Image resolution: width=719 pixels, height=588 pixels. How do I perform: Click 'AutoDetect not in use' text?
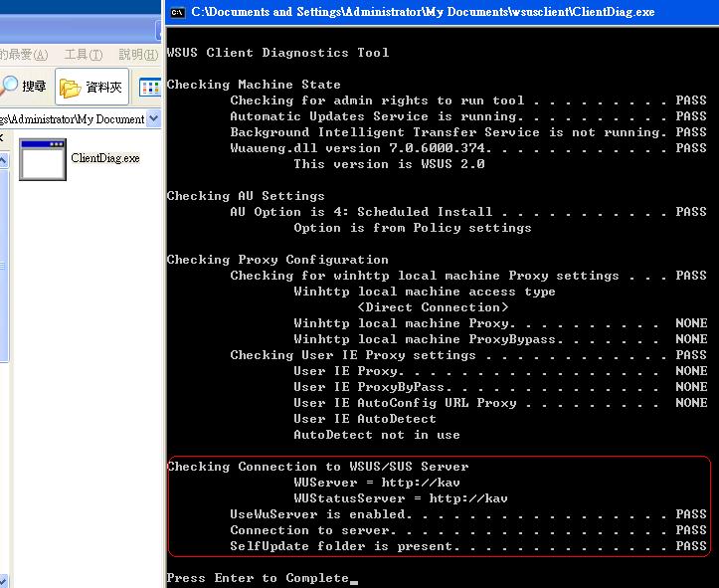(x=377, y=435)
